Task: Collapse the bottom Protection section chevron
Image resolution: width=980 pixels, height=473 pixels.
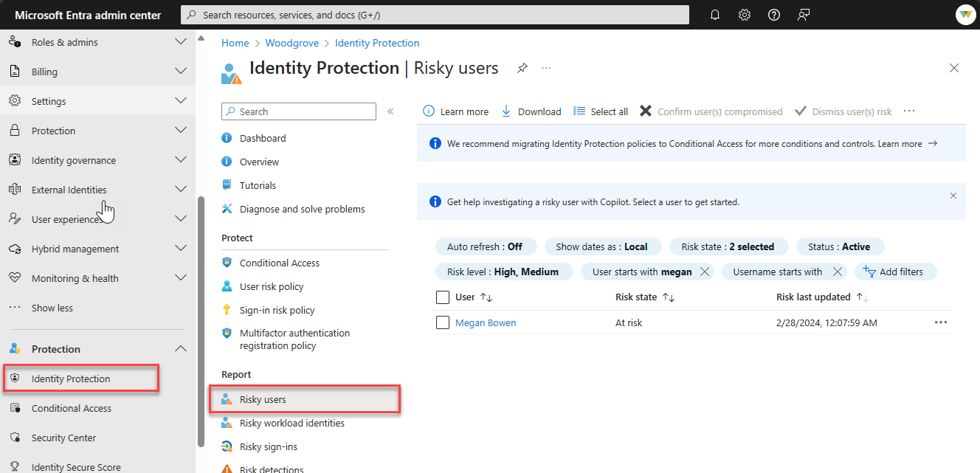Action: [180, 349]
